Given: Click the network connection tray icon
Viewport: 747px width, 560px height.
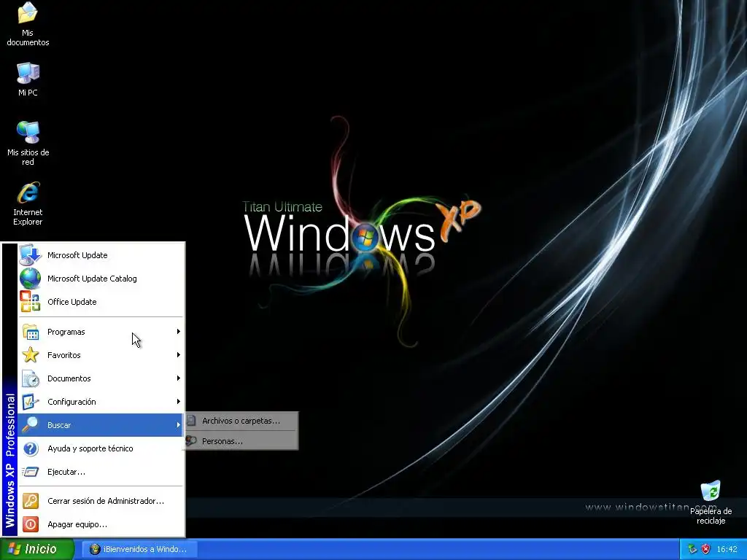Looking at the screenshot, I should 692,549.
